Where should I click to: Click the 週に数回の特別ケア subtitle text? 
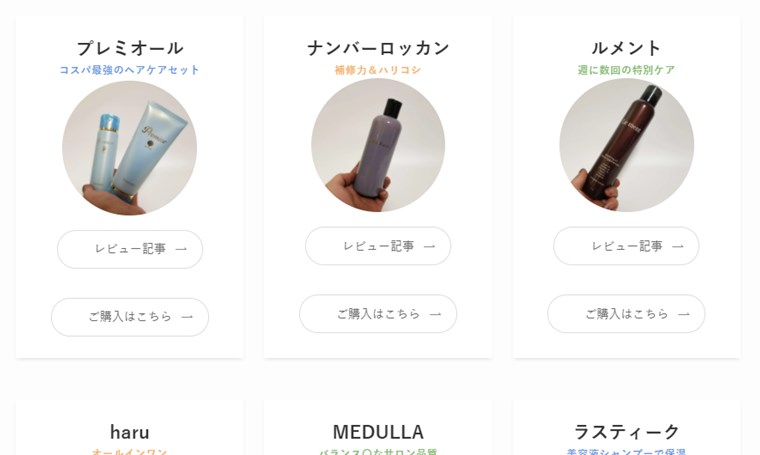pos(626,70)
